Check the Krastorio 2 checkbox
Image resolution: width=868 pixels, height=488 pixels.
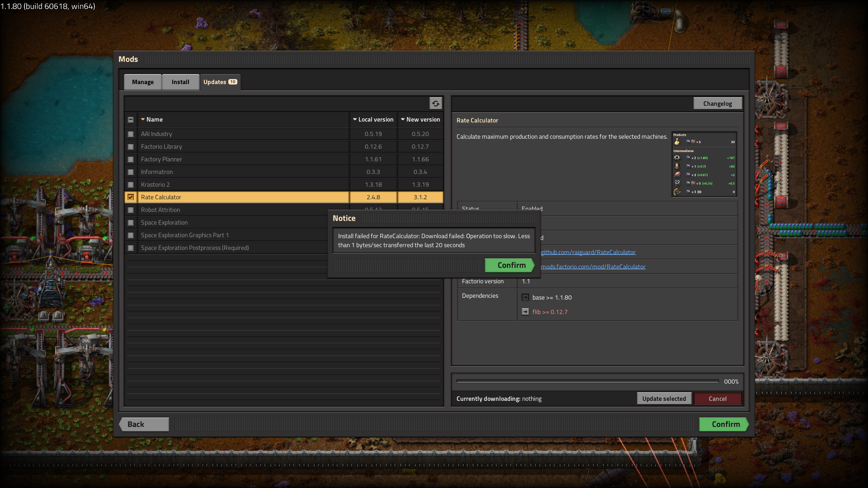131,185
